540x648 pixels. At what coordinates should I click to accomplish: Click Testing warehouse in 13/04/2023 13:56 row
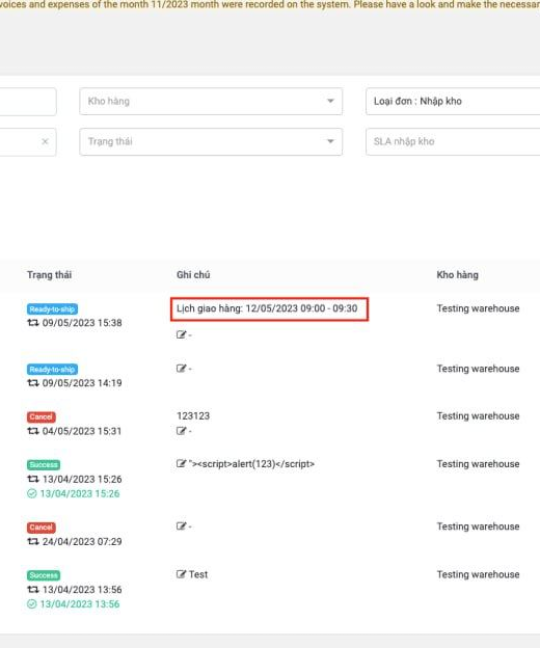pos(478,574)
